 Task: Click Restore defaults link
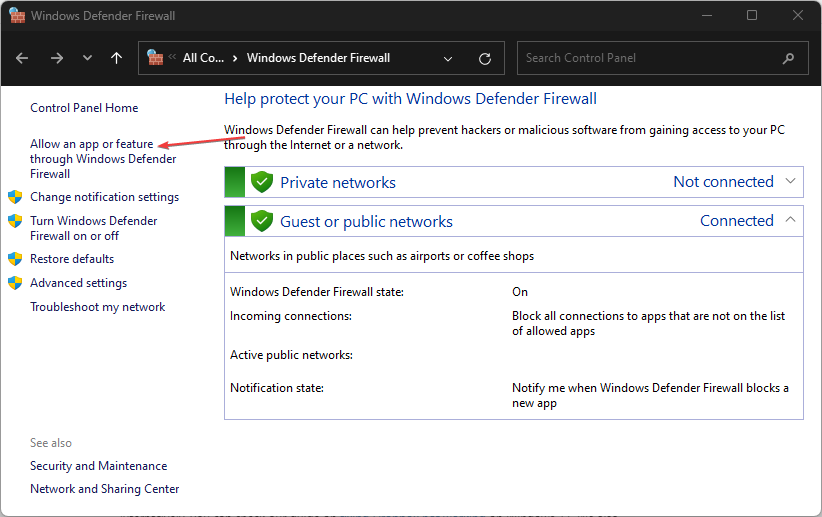tap(72, 259)
